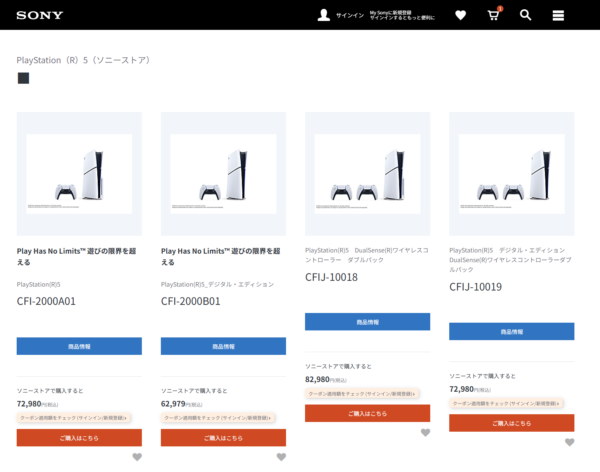Open the CFI-2000B01 product image
Image resolution: width=600 pixels, height=472 pixels.
click(223, 174)
